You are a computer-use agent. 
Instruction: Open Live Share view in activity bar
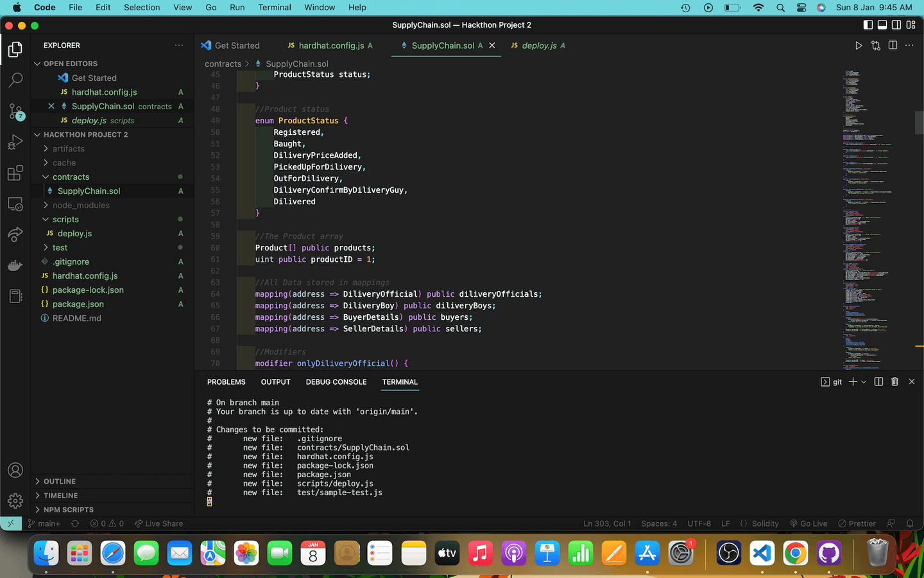15,234
